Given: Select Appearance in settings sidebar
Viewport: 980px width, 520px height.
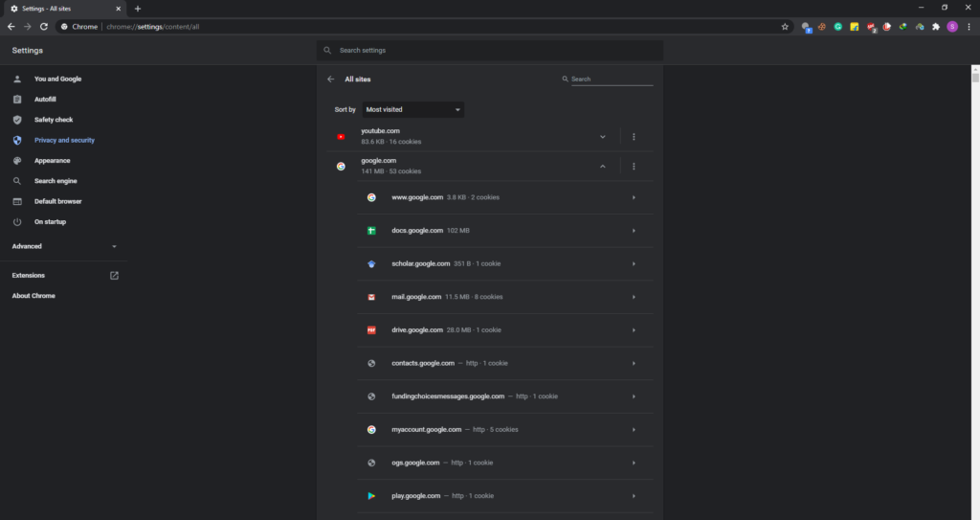Looking at the screenshot, I should pyautogui.click(x=52, y=161).
